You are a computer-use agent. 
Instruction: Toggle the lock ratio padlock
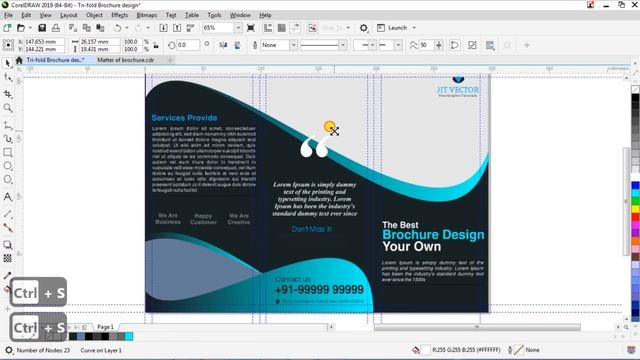[156, 45]
